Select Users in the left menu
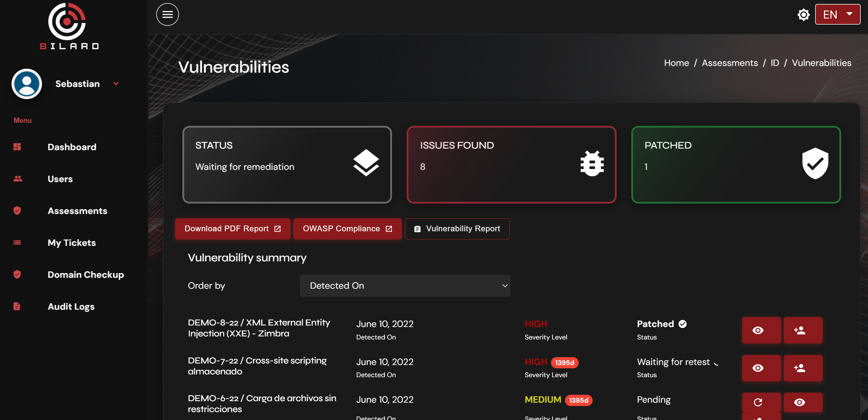 (60, 179)
